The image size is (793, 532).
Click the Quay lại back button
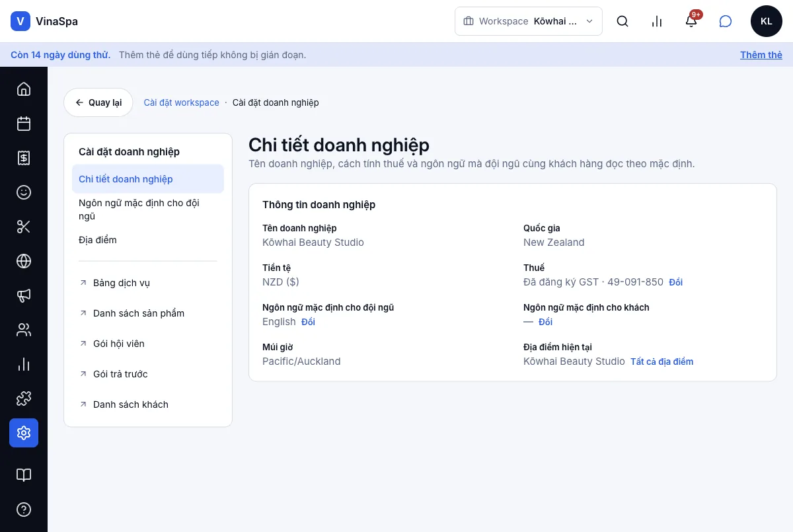click(x=98, y=102)
